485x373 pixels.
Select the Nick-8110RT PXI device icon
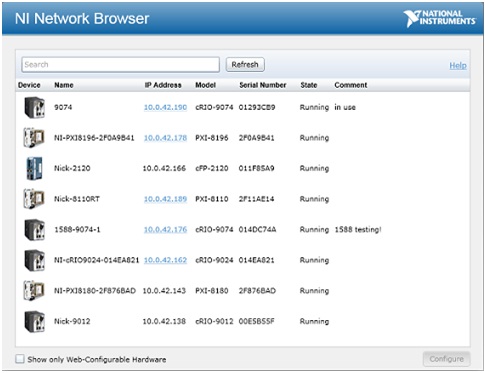34,199
